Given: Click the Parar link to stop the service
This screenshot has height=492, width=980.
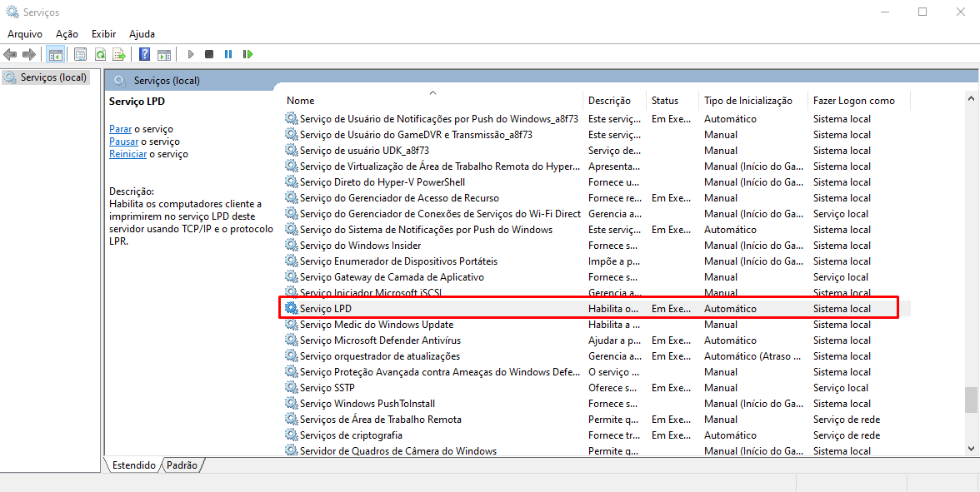Looking at the screenshot, I should (x=120, y=129).
